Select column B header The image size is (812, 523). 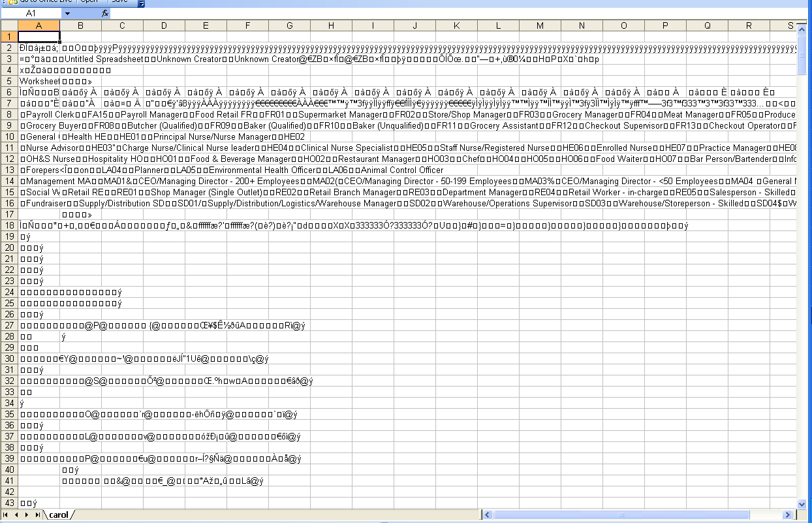(80, 25)
